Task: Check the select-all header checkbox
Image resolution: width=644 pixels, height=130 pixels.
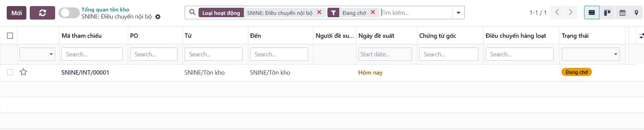Action: point(10,36)
